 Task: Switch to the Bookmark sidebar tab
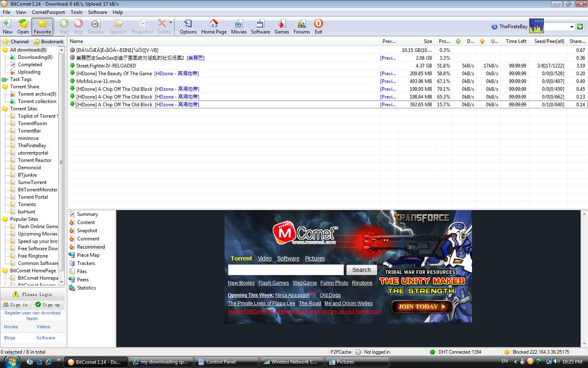coord(49,41)
